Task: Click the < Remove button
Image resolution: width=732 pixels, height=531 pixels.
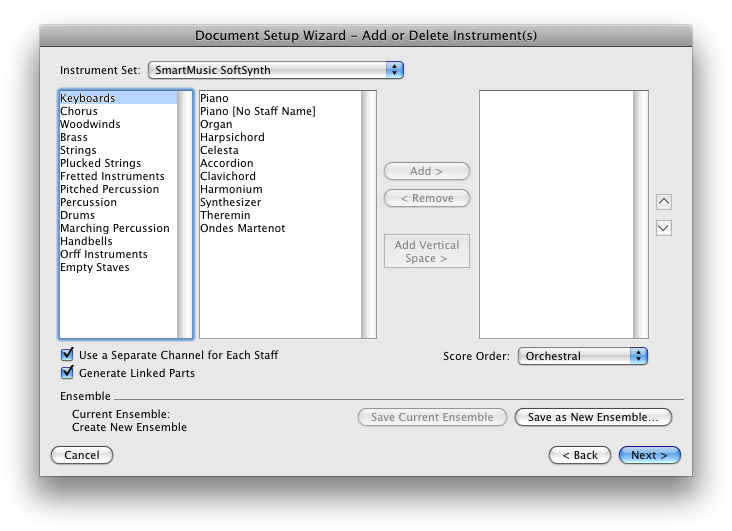Action: (426, 198)
